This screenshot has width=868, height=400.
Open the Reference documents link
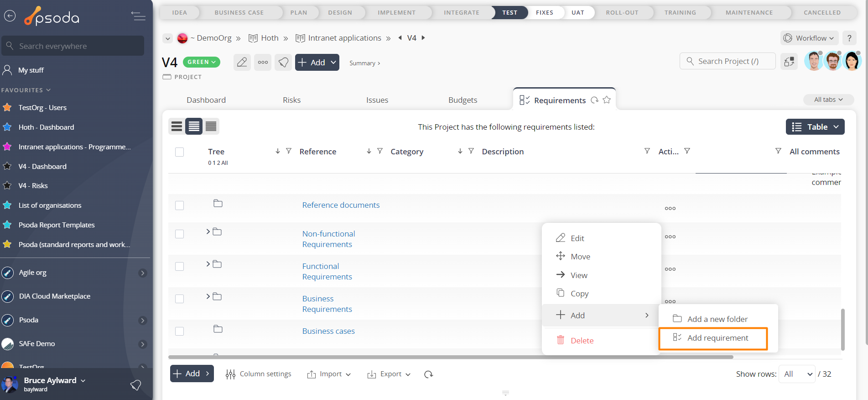click(341, 205)
